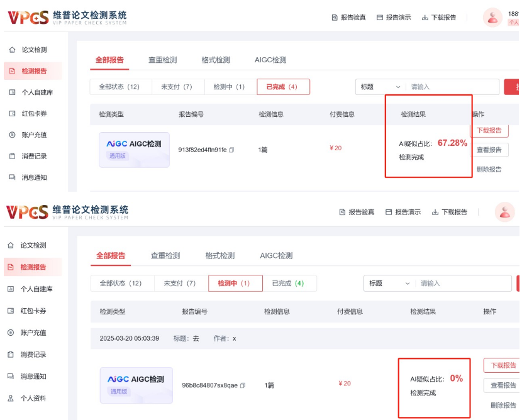This screenshot has height=420, width=522.
Task: Open 消费记录 icon in lower screenshot sidebar
Action: (x=11, y=355)
